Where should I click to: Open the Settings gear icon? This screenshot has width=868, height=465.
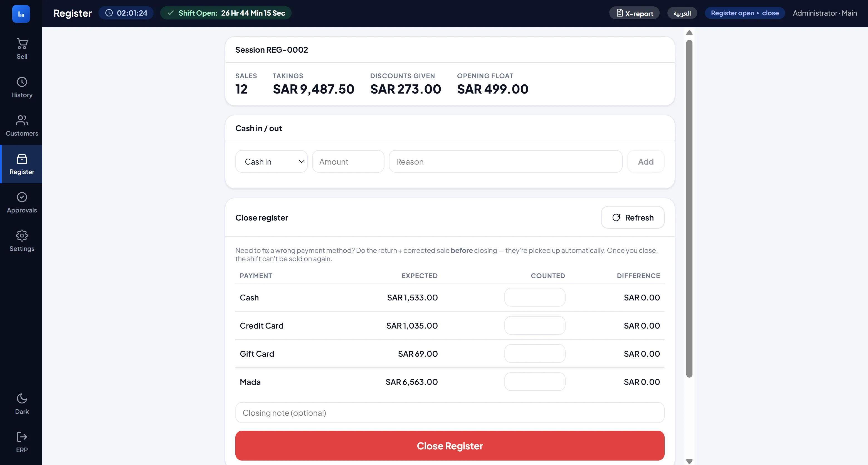click(22, 235)
